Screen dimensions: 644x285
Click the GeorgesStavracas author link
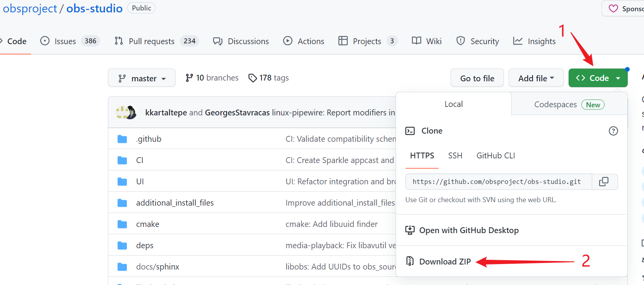pyautogui.click(x=237, y=113)
